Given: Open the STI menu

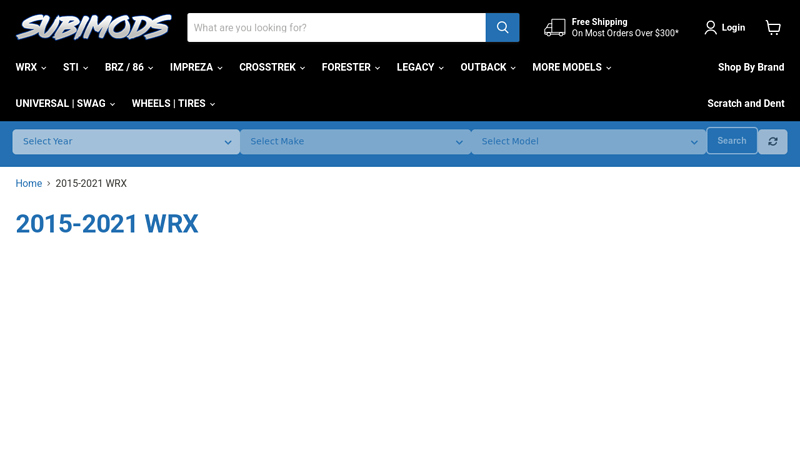Looking at the screenshot, I should tap(76, 67).
